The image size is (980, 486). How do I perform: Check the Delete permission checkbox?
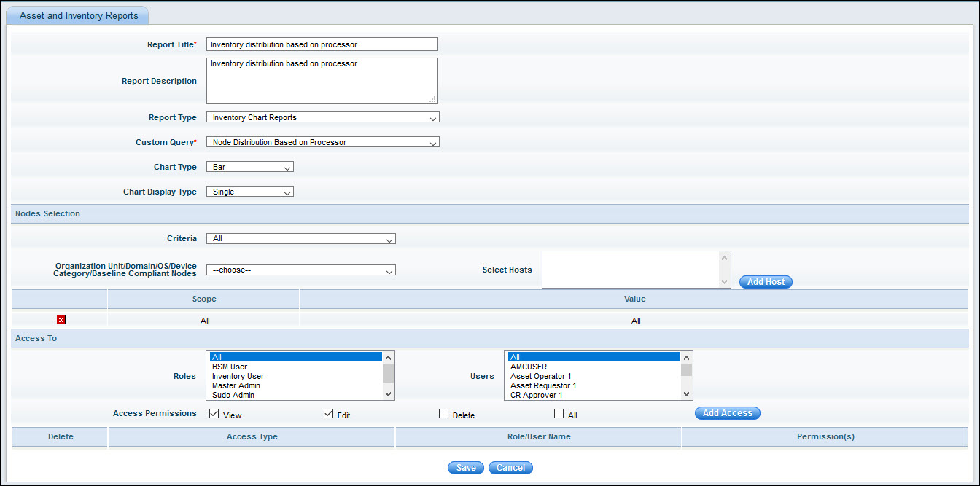[x=443, y=414]
